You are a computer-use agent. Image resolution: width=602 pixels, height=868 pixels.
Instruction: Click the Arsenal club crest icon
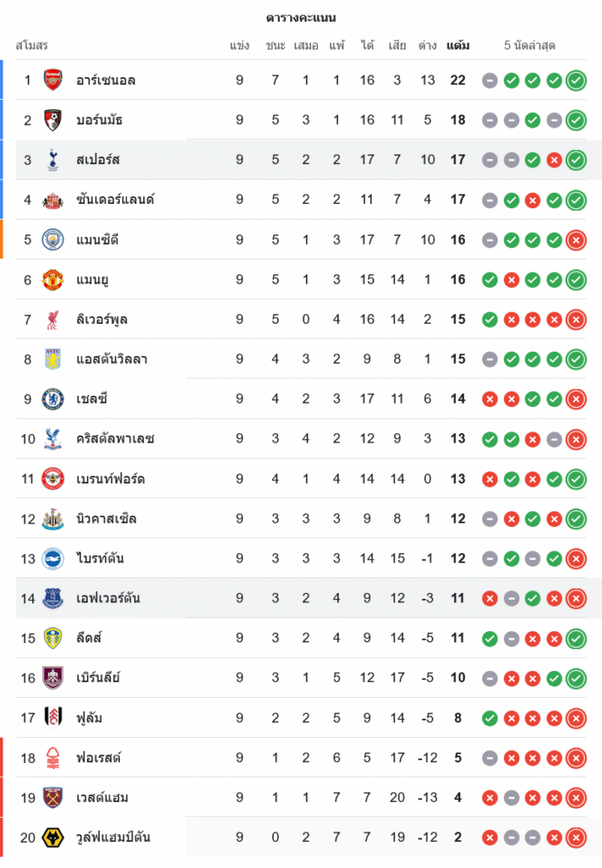(53, 80)
